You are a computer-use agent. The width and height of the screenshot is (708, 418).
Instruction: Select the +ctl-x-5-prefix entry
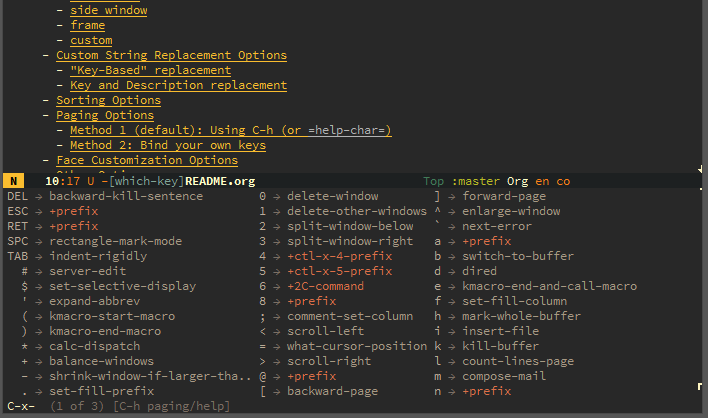tap(340, 271)
